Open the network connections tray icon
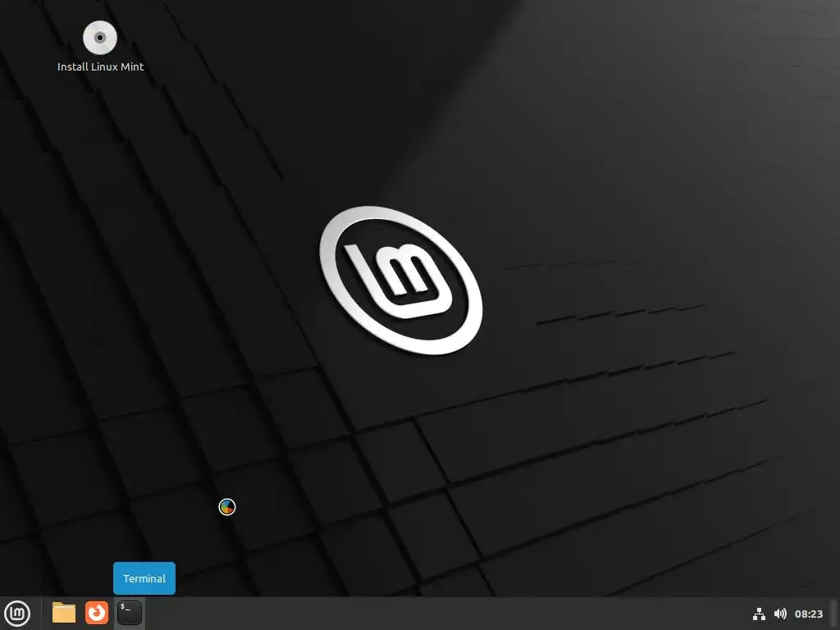Image resolution: width=840 pixels, height=630 pixels. click(x=759, y=614)
